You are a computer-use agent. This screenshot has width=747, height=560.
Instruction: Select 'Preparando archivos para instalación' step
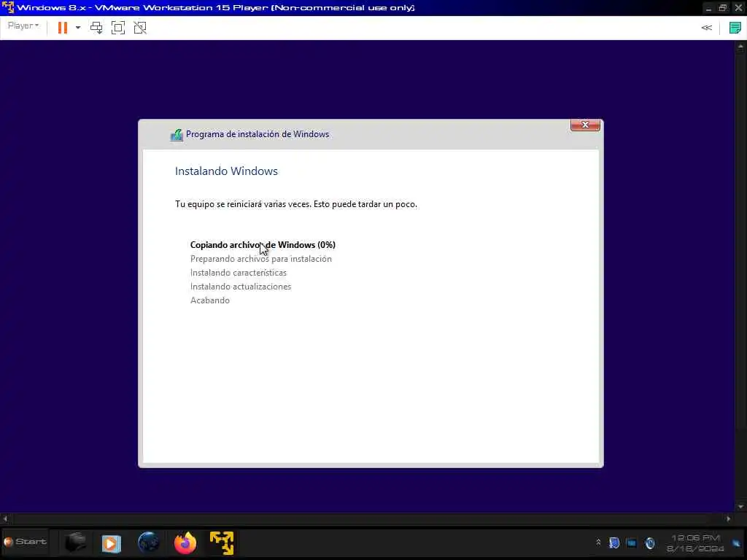tap(261, 259)
